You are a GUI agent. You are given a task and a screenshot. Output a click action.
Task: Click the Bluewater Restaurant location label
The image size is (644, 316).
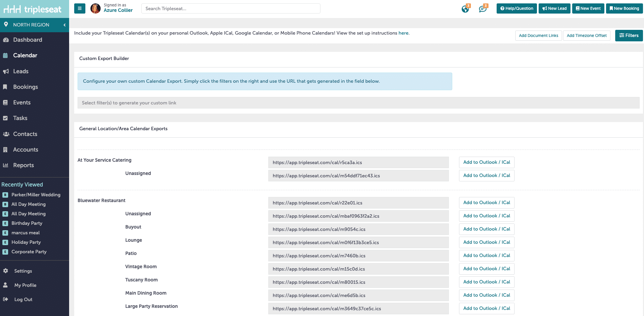click(x=101, y=200)
